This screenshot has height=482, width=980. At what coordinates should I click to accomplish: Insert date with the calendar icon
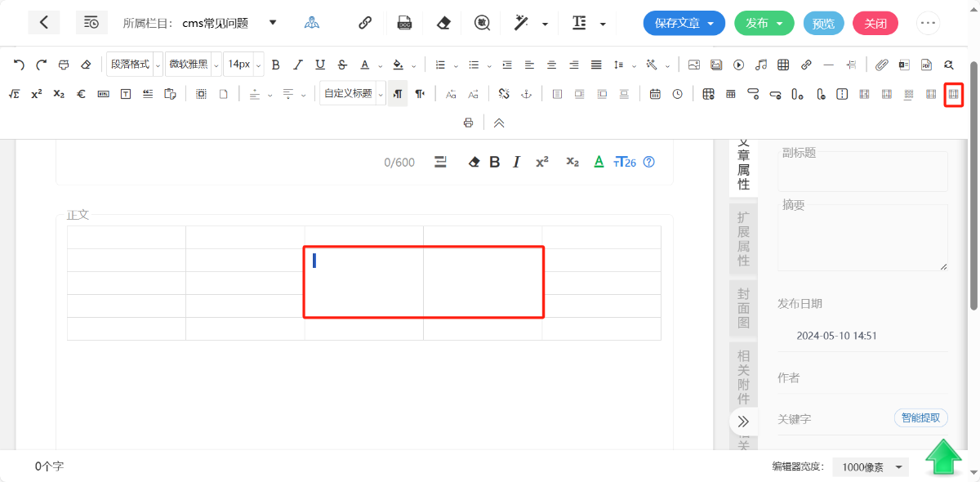(655, 94)
